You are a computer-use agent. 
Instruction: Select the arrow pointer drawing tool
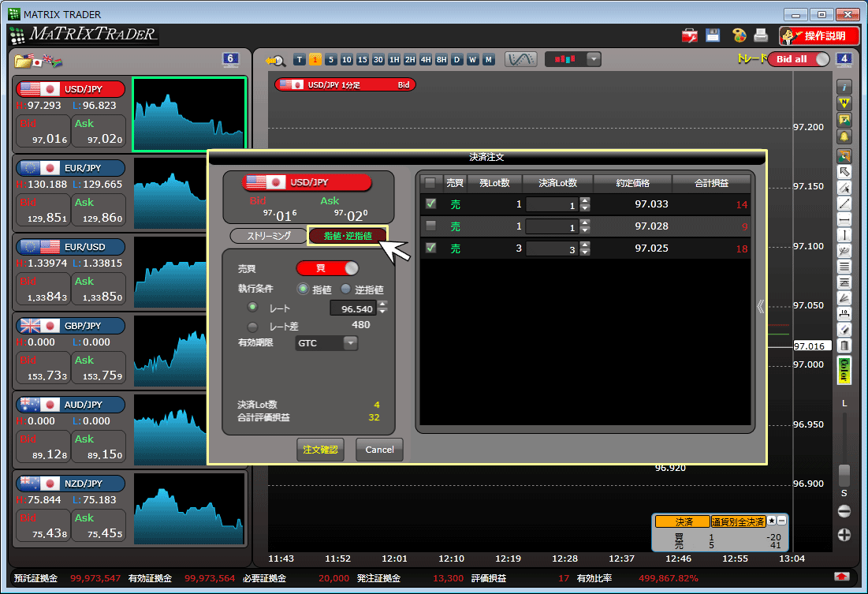click(844, 172)
